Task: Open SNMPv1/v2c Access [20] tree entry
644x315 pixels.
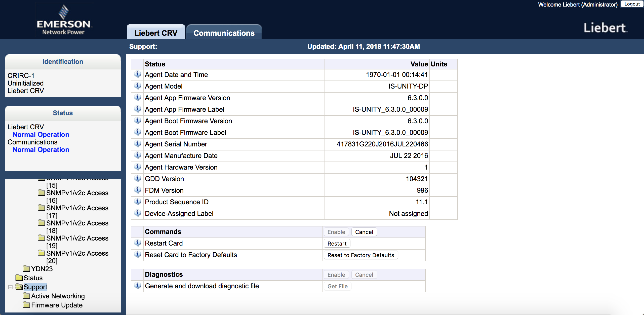Action: [77, 254]
